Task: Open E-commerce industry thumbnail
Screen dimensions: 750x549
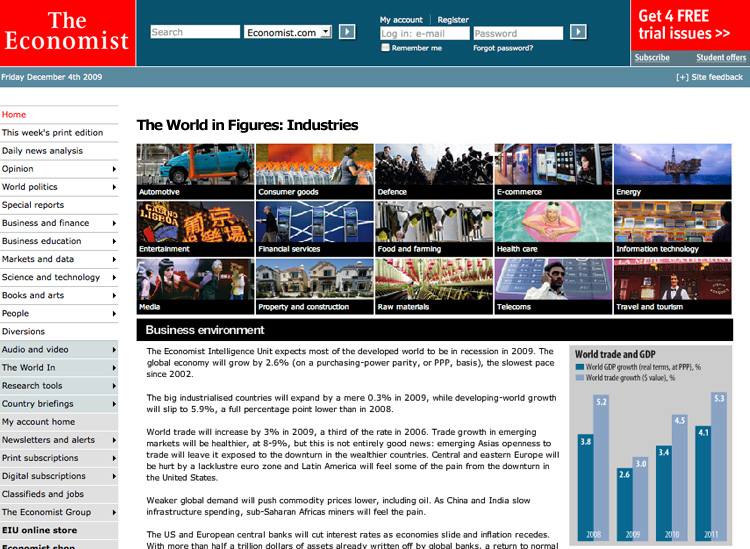Action: 553,171
